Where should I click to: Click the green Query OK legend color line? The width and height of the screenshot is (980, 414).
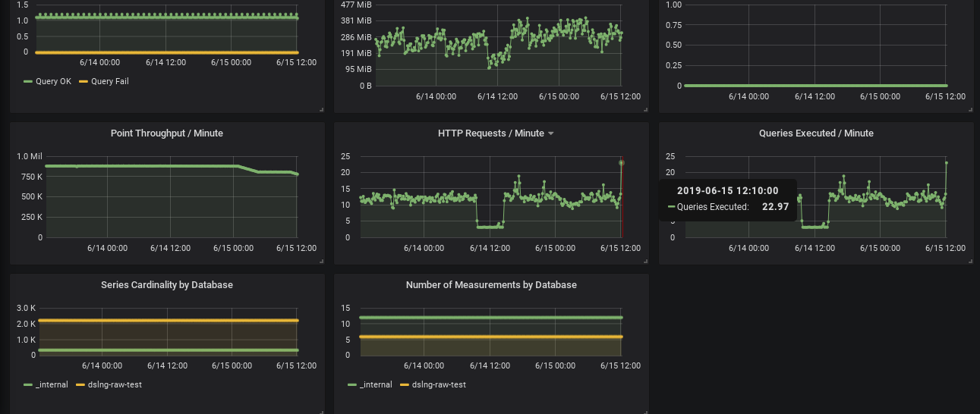pyautogui.click(x=28, y=81)
